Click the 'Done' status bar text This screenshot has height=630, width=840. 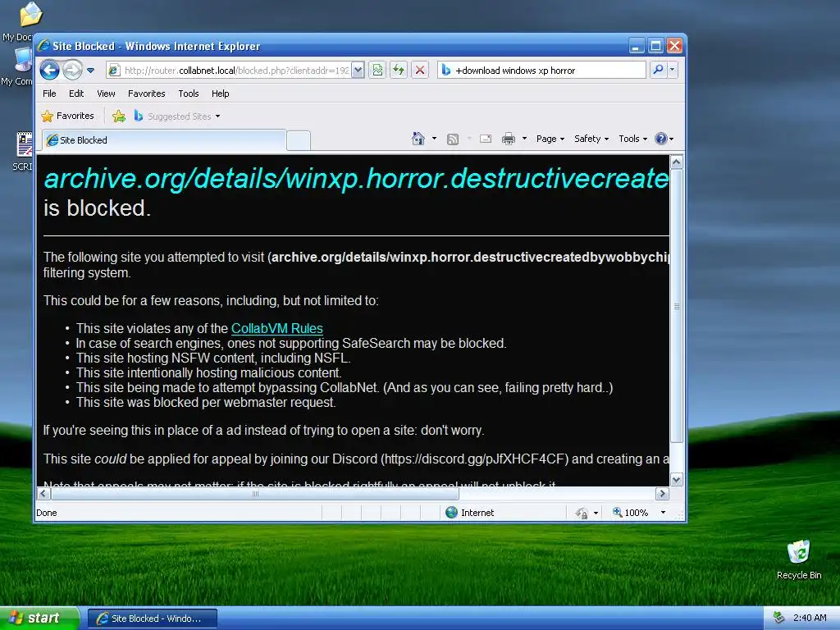point(46,513)
